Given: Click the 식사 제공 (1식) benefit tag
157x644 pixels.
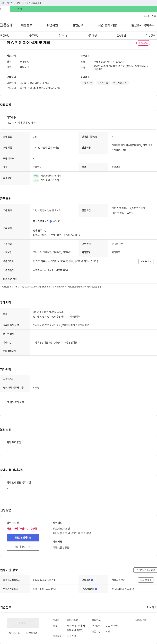Looking at the screenshot, I should pos(120,82).
